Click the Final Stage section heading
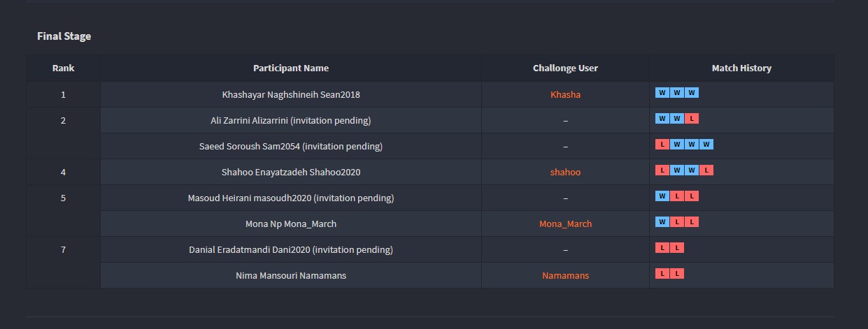The height and width of the screenshot is (329, 868). coord(64,36)
